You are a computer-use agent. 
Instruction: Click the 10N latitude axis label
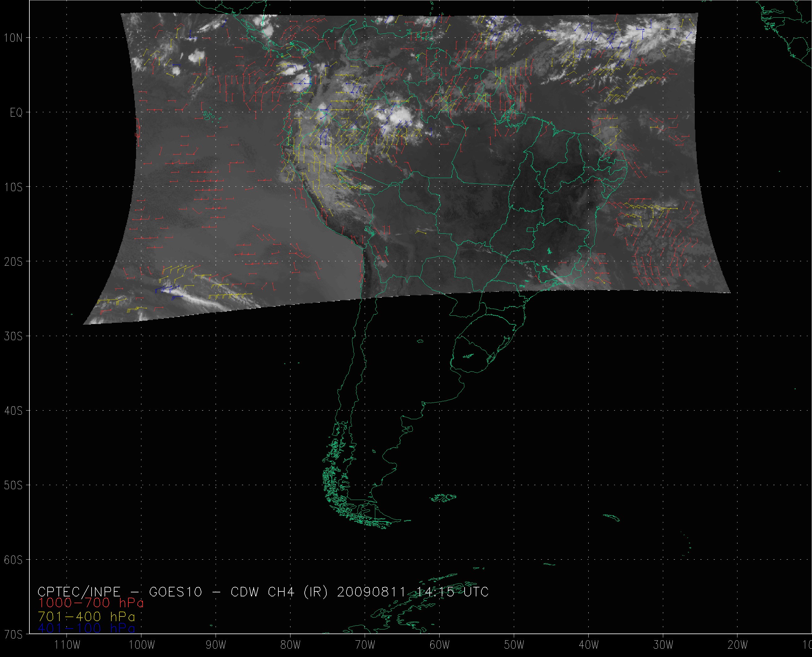(13, 38)
